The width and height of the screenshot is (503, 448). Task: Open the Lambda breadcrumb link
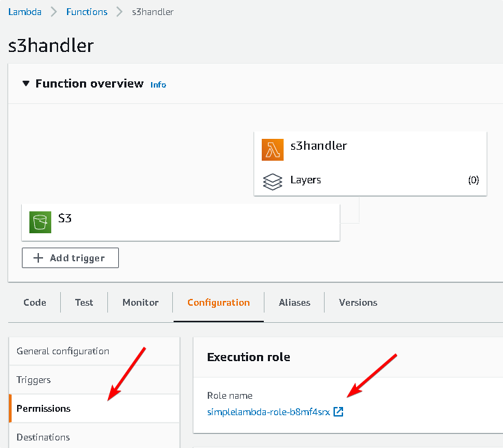click(x=25, y=12)
